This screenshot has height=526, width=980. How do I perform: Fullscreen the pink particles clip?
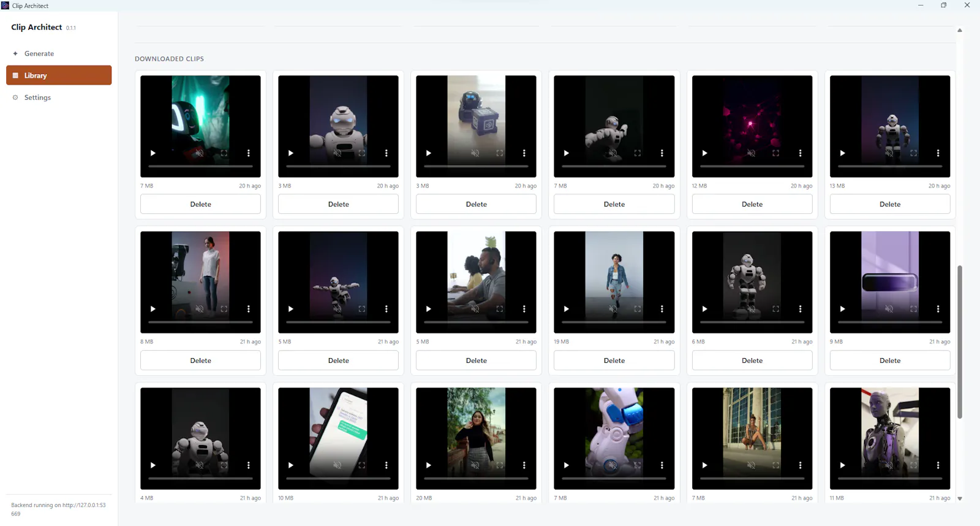coord(776,153)
